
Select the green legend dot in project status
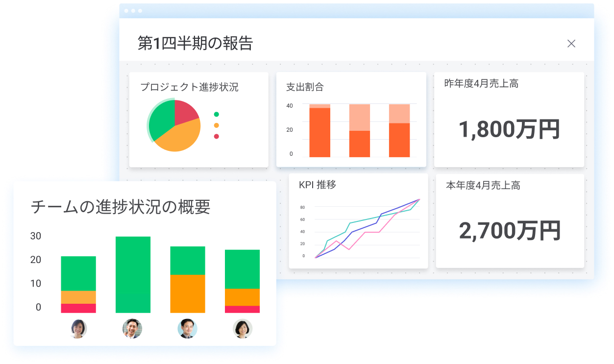[217, 114]
